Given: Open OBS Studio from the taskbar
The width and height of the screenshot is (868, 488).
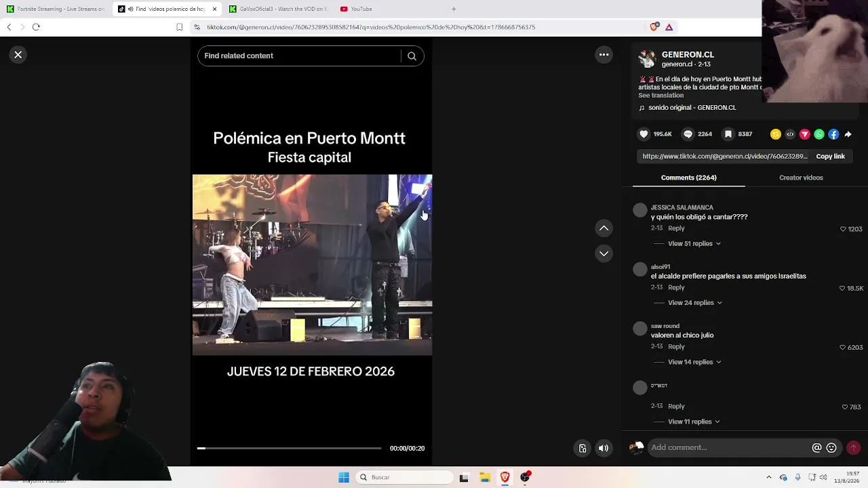Looking at the screenshot, I should click(526, 477).
